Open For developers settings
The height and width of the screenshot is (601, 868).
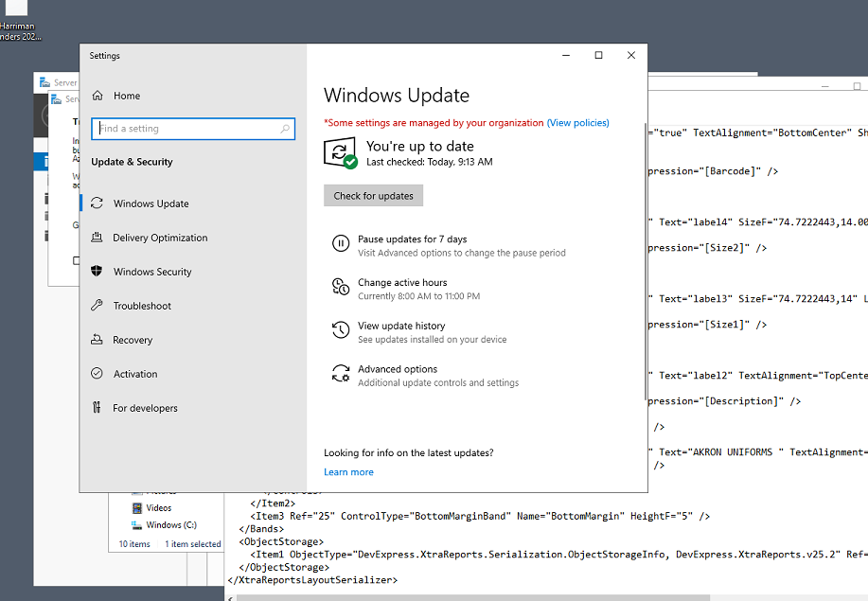click(145, 408)
